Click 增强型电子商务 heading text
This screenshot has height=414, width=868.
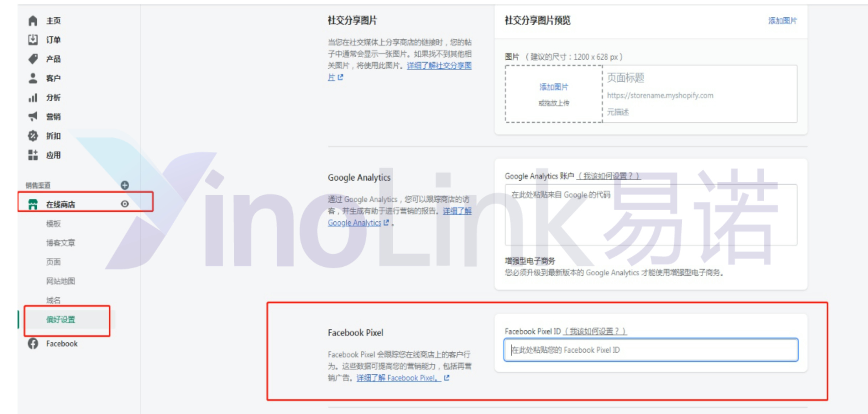(x=530, y=261)
